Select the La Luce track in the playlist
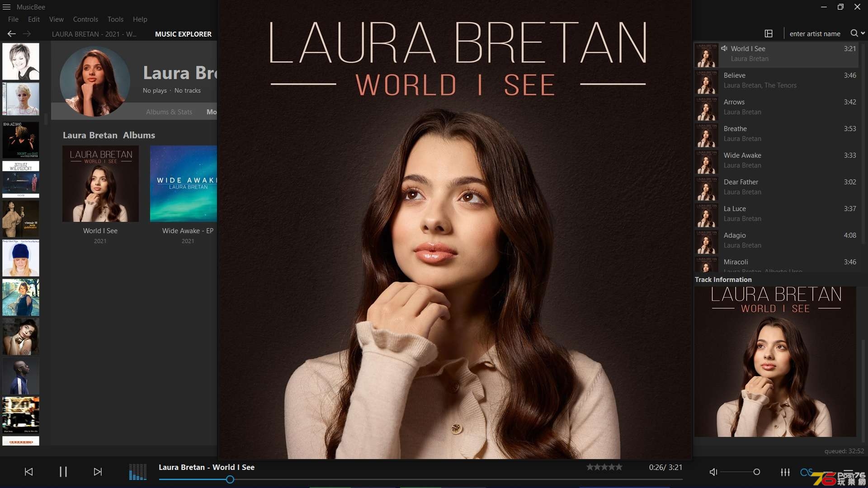 click(777, 214)
